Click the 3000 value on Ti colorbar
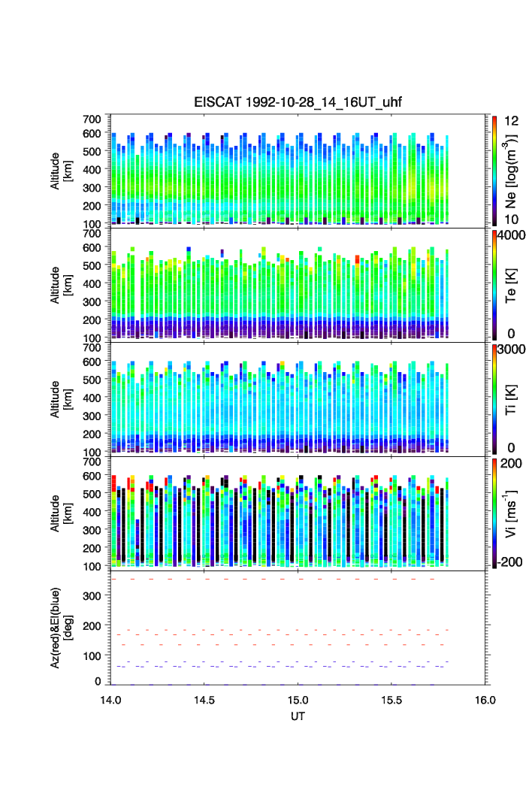Screen dimensions: 532x799 512,350
